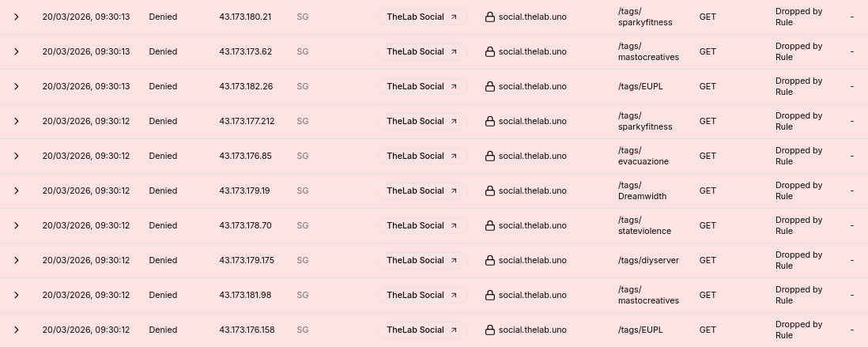The image size is (868, 347).
Task: Click the /tags/EUPL path for IP 43.173.176.158
Action: 640,330
